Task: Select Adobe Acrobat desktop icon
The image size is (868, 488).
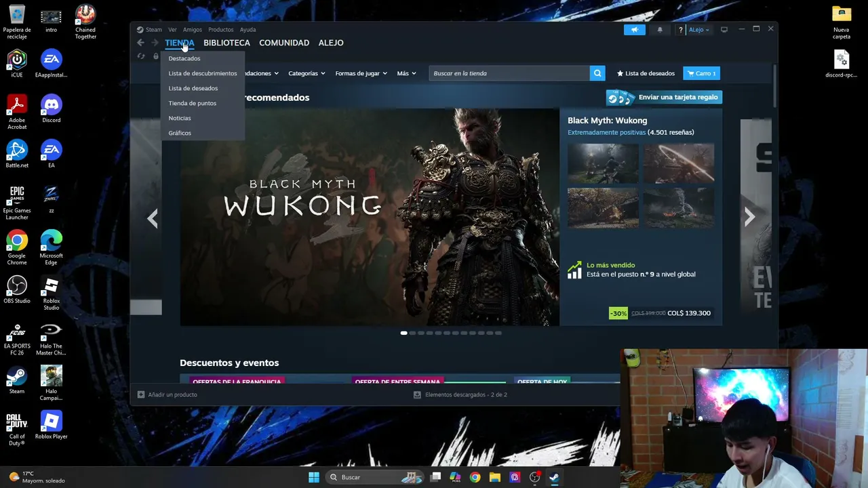Action: [17, 112]
